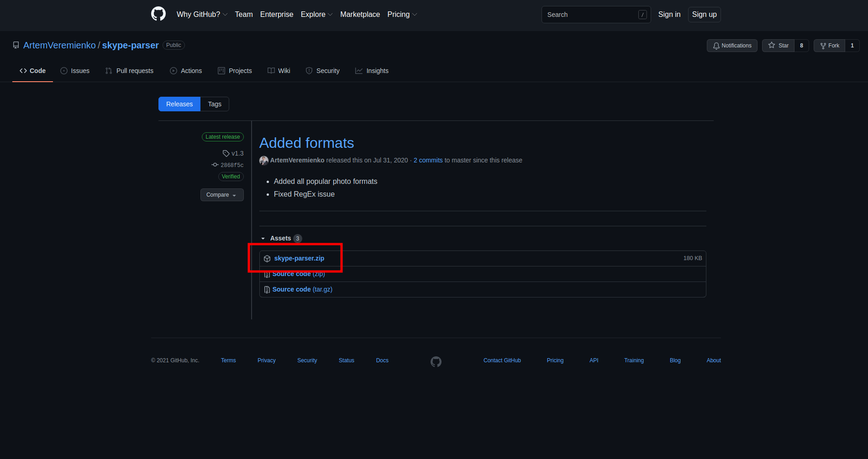Expand the Explore dropdown in header
868x459 pixels.
pos(316,14)
